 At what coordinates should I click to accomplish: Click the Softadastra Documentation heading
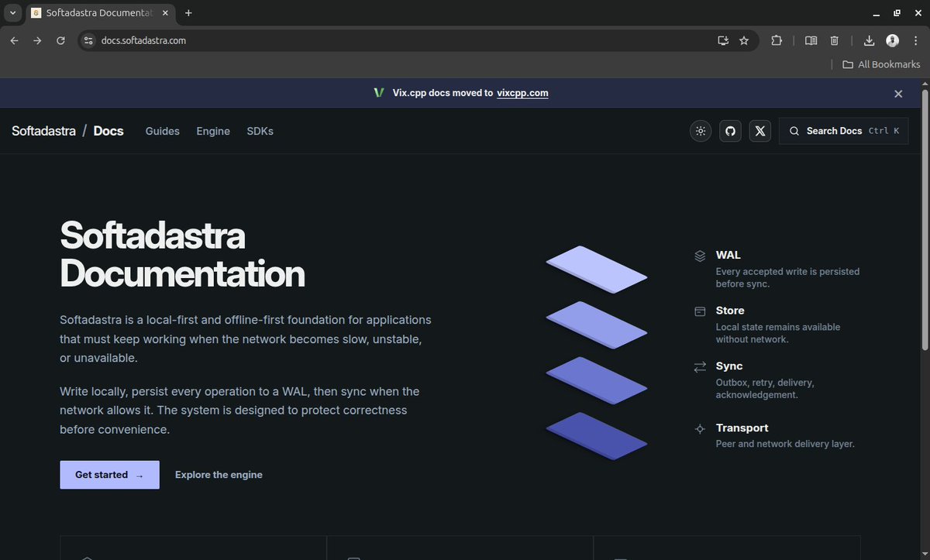[x=182, y=254]
